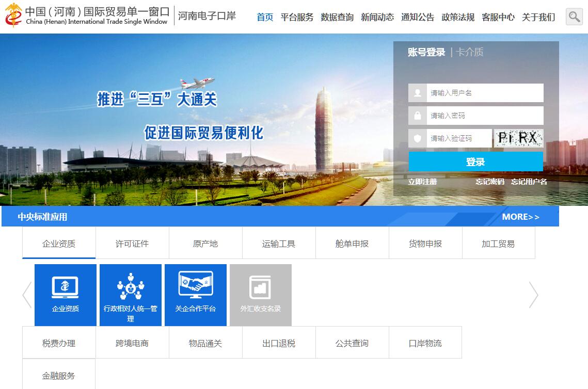The width and height of the screenshot is (588, 389).
Task: Go to 首页 in the navigation
Action: [x=265, y=17]
